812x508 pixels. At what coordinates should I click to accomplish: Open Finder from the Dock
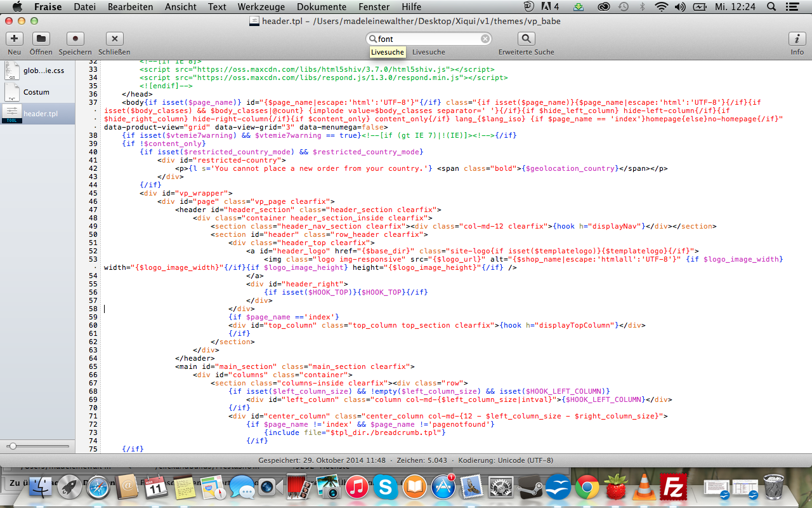(39, 487)
